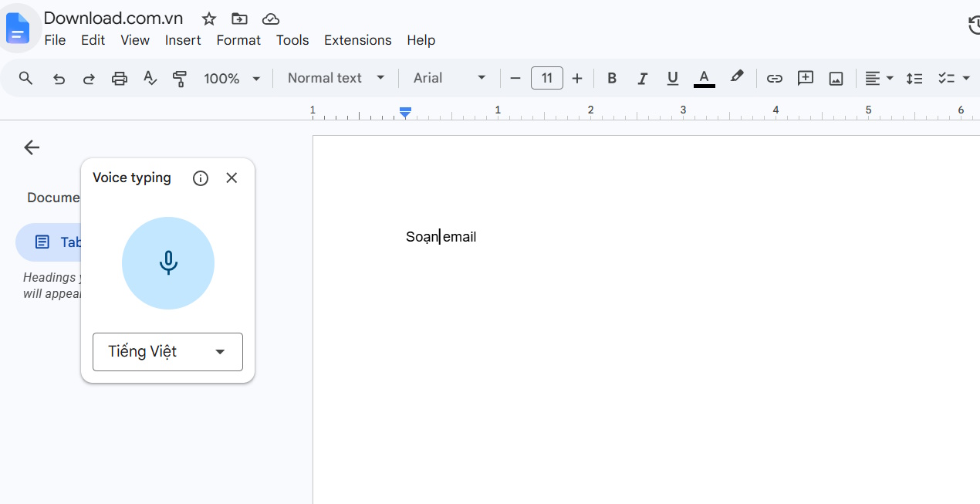Image resolution: width=980 pixels, height=504 pixels.
Task: Run spelling and grammar check
Action: click(x=150, y=78)
